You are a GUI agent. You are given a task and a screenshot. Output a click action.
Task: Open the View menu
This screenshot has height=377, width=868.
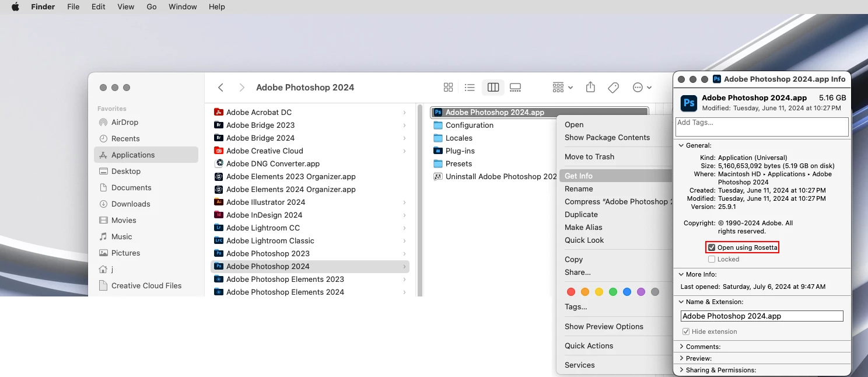125,7
